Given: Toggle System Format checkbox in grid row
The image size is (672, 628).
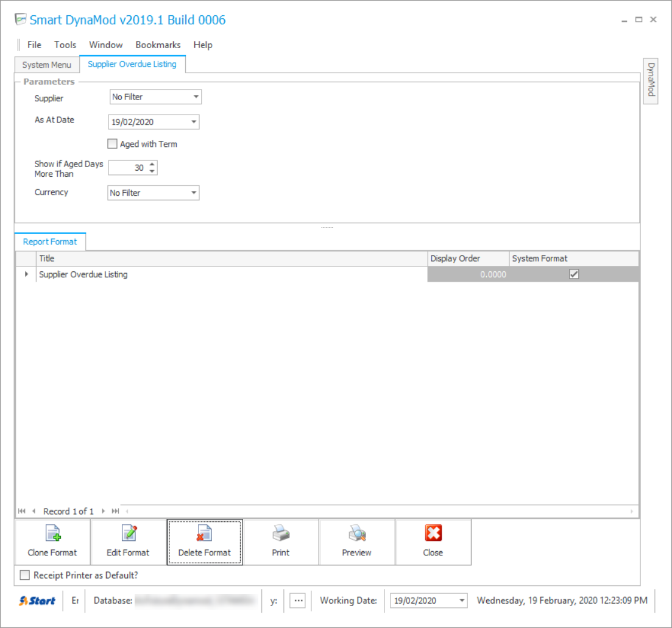Looking at the screenshot, I should click(x=574, y=274).
